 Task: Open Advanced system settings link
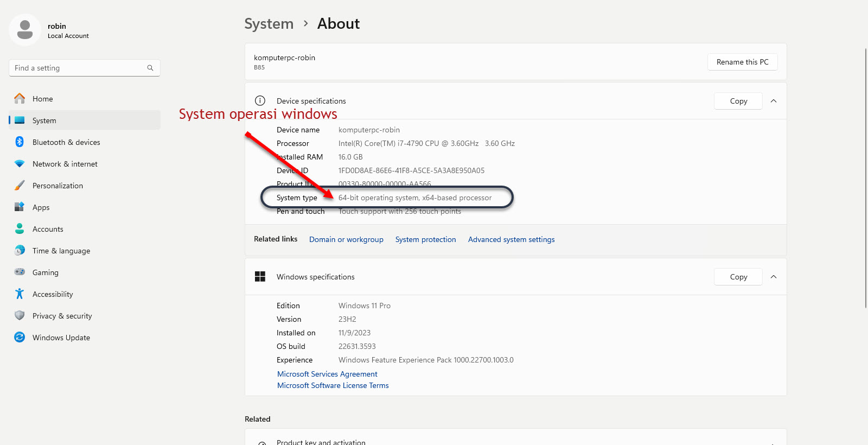[511, 239]
